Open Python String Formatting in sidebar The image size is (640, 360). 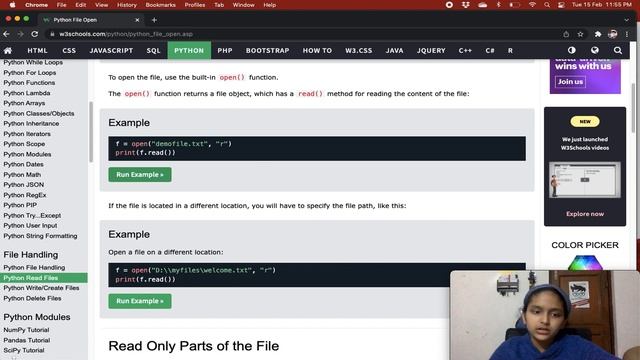pos(40,236)
